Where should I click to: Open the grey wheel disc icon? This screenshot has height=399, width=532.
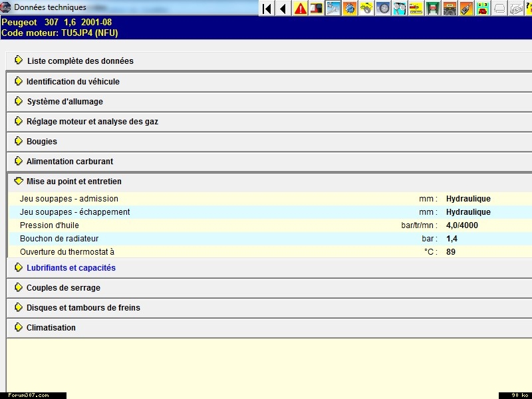pos(383,8)
